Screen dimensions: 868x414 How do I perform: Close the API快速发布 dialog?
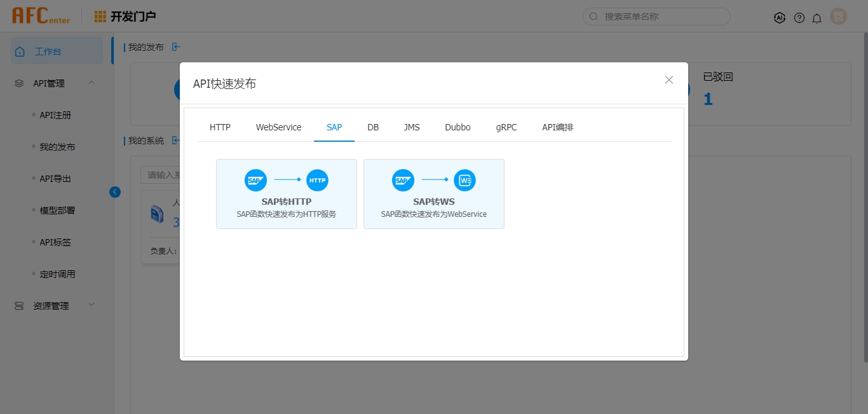click(x=668, y=79)
